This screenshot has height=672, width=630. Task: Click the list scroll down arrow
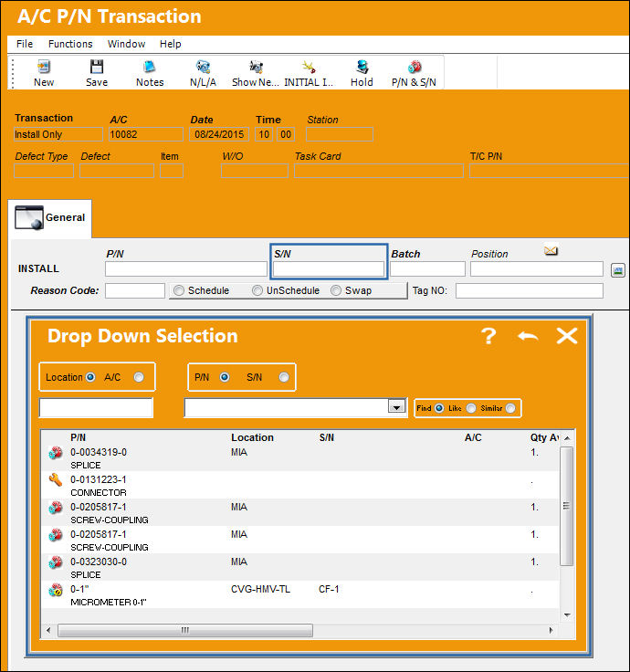pos(567,615)
